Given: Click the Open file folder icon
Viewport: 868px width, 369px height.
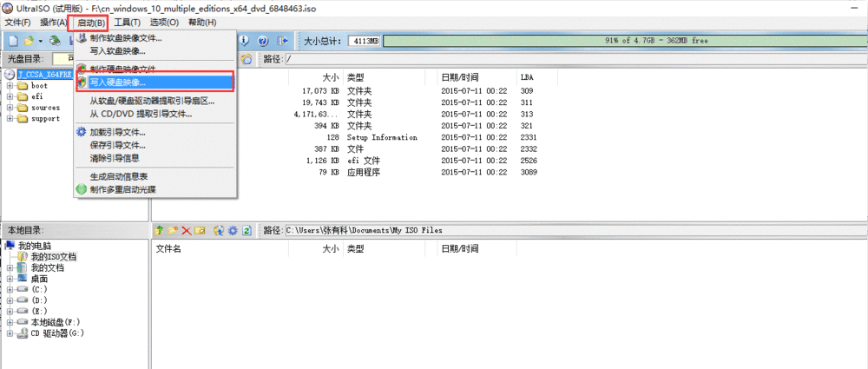Looking at the screenshot, I should (x=30, y=41).
